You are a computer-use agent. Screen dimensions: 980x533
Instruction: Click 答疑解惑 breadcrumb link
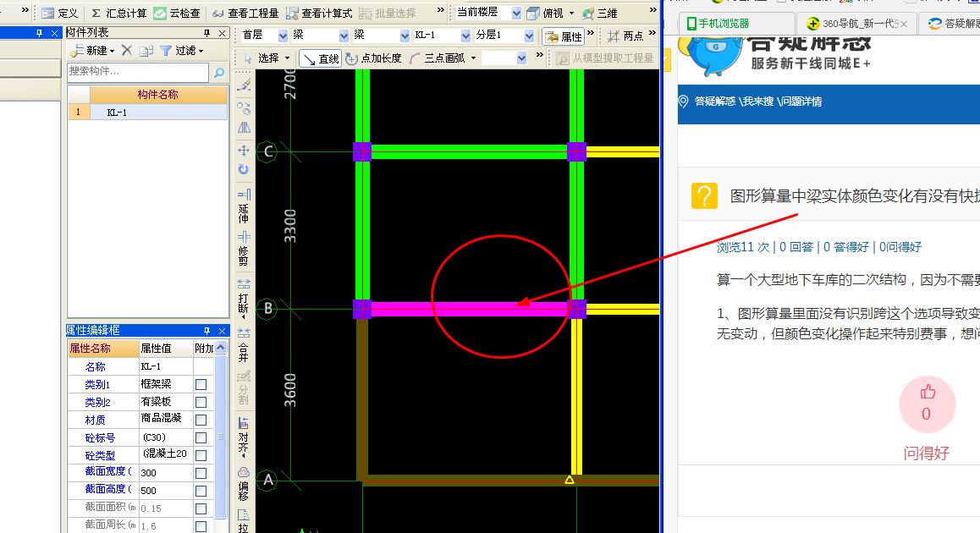[716, 102]
